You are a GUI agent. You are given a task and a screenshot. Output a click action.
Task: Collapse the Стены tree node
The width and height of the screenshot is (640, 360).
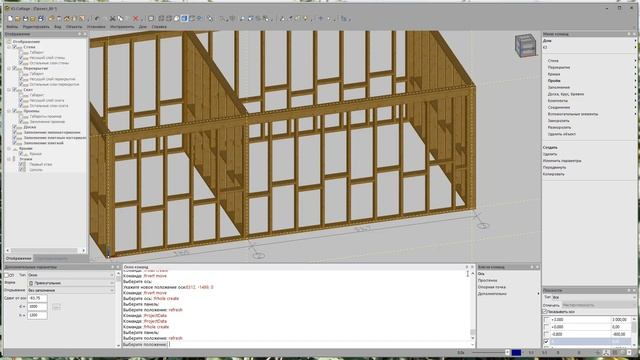tap(9, 47)
